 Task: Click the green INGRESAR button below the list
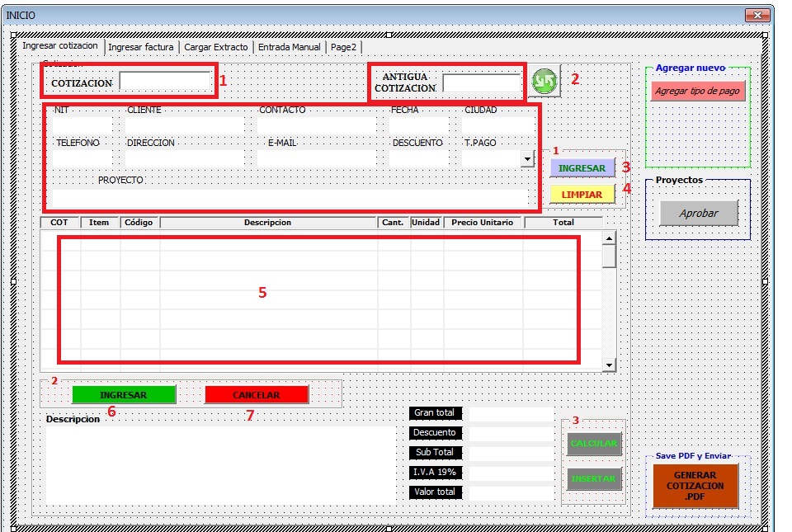tap(124, 395)
